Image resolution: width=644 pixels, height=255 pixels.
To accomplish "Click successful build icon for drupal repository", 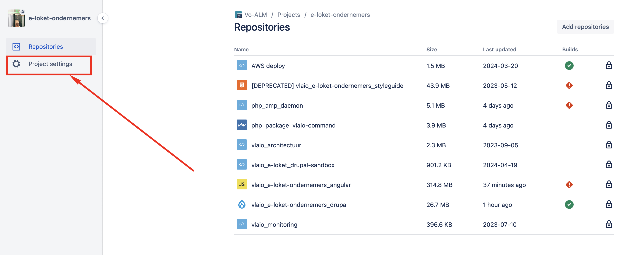I will [x=569, y=205].
